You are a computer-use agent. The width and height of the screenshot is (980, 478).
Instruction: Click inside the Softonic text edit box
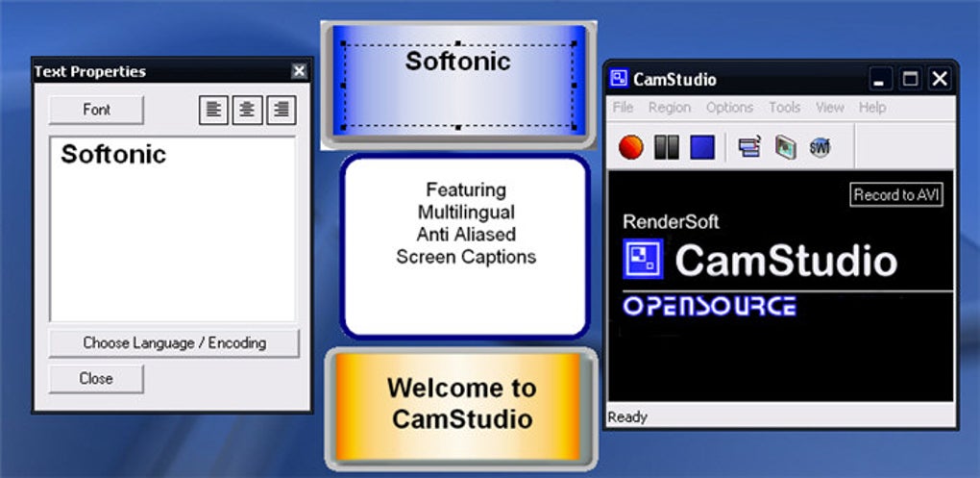173,229
